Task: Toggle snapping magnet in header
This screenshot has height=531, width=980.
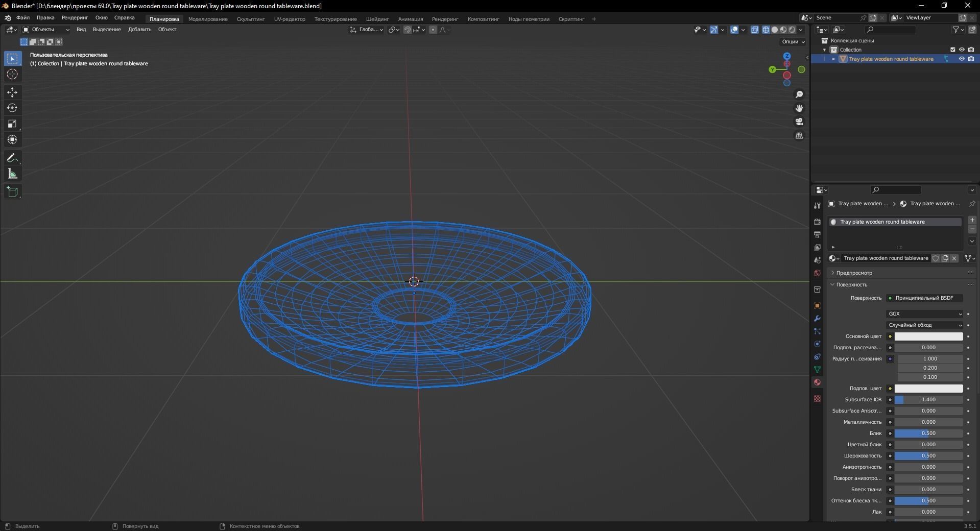Action: click(x=408, y=30)
